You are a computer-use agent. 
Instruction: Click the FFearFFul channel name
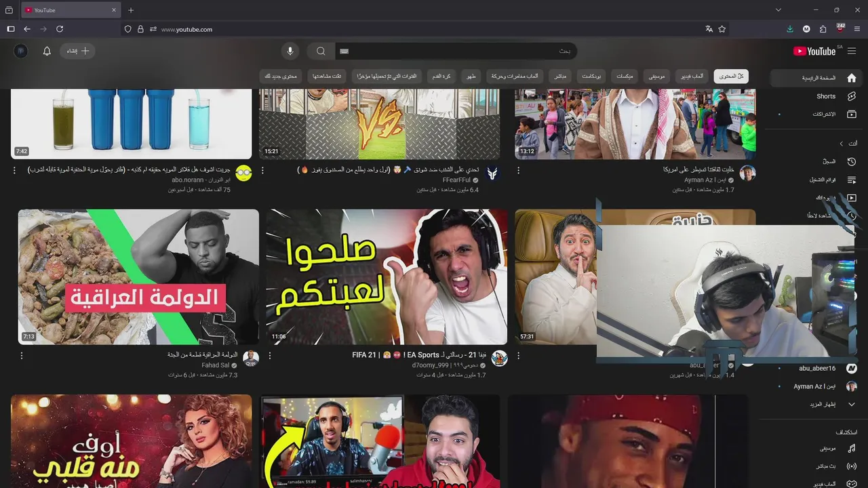[x=456, y=180]
